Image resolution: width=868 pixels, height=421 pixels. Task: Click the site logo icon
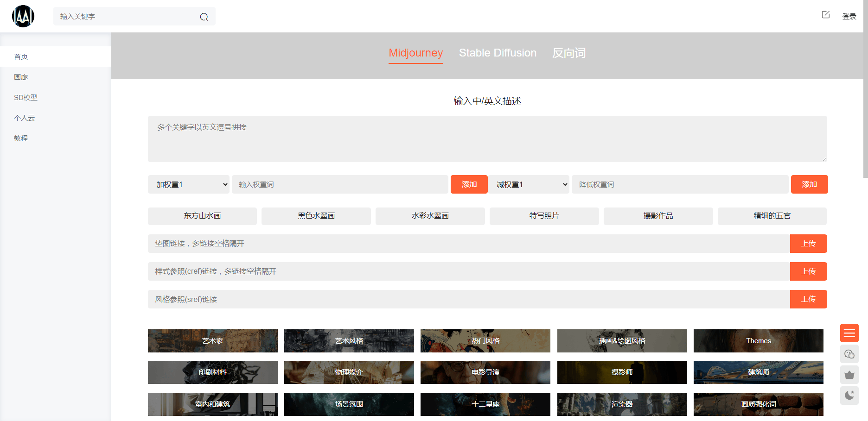pyautogui.click(x=23, y=16)
